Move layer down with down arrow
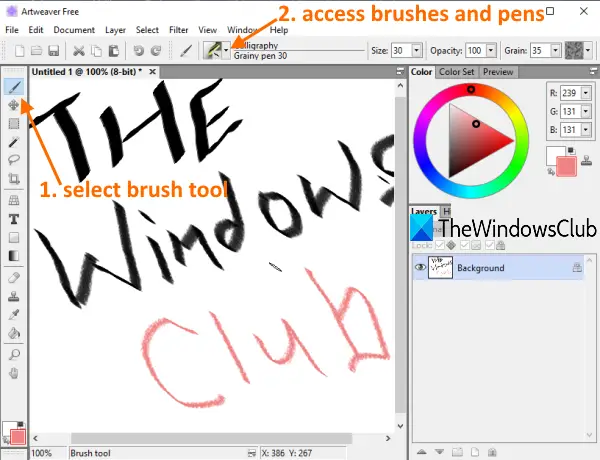This screenshot has height=460, width=600. pyautogui.click(x=439, y=452)
